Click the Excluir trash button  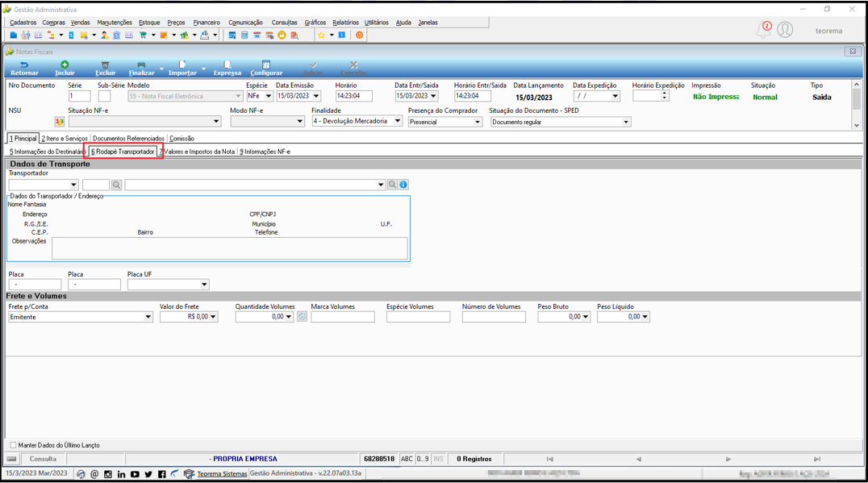(x=105, y=69)
